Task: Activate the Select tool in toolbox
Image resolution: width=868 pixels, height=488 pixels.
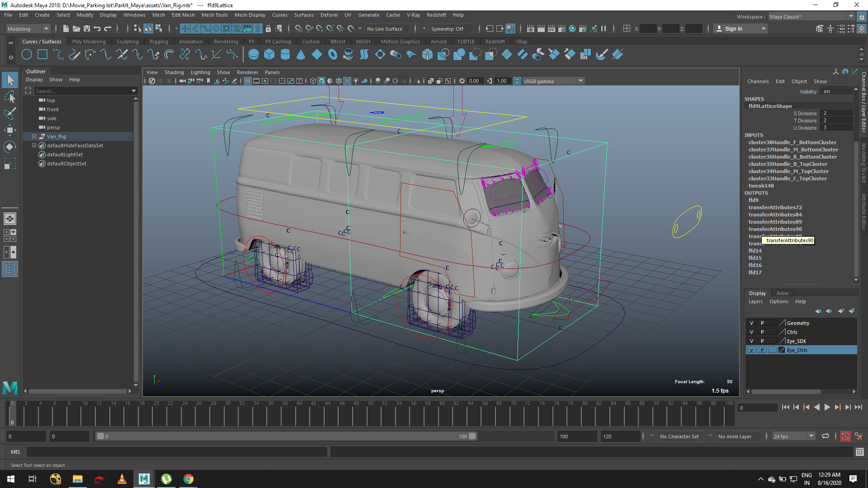Action: [10, 80]
